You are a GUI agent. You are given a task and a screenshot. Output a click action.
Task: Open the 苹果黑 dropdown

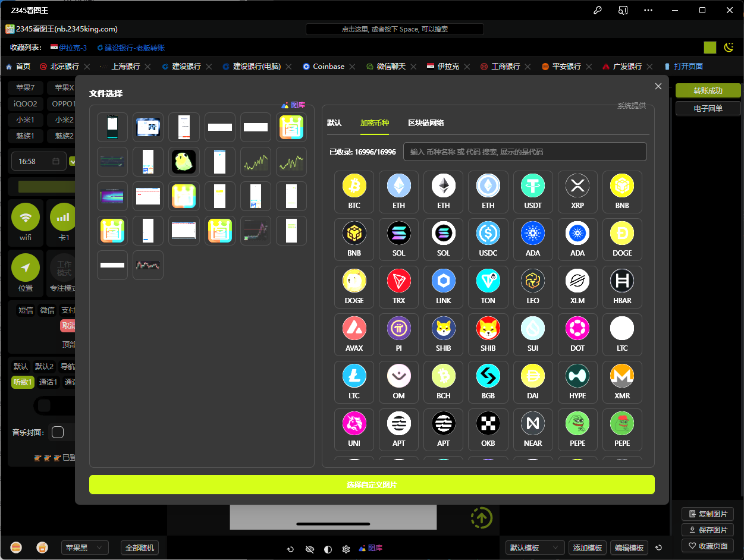(x=84, y=548)
